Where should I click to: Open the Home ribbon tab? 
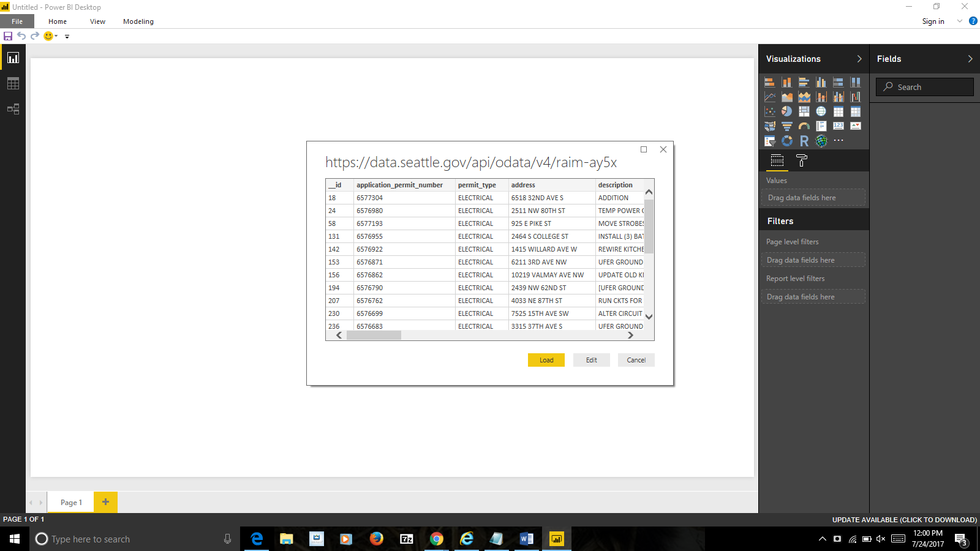(x=58, y=21)
